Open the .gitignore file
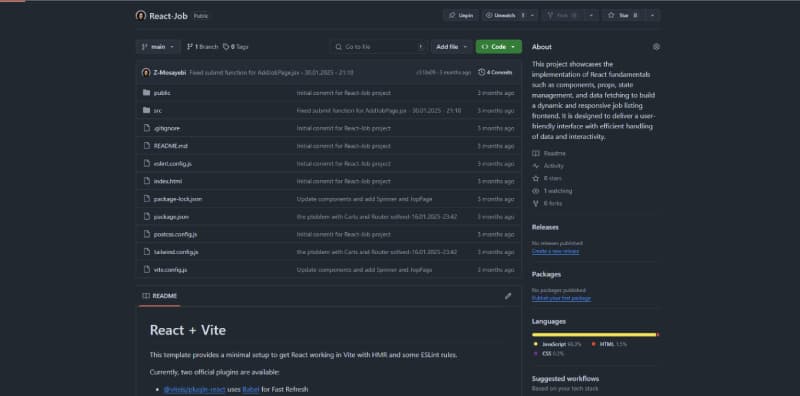Image resolution: width=800 pixels, height=396 pixels. pos(166,128)
